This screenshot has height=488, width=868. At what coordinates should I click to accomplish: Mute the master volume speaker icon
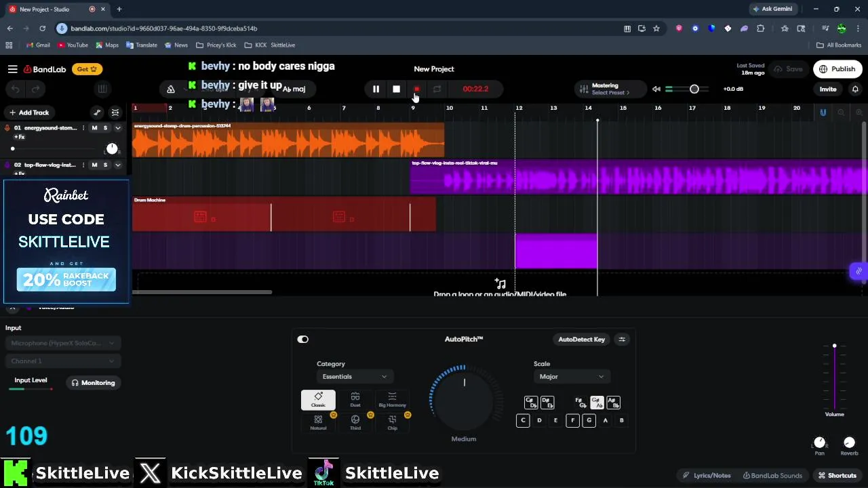656,89
